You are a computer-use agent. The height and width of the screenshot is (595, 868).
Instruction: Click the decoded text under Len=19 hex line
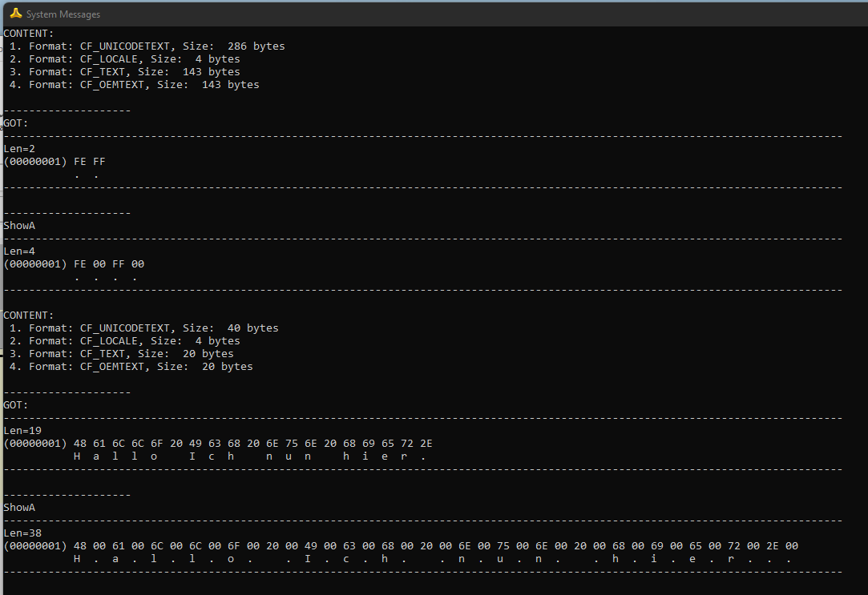click(249, 456)
